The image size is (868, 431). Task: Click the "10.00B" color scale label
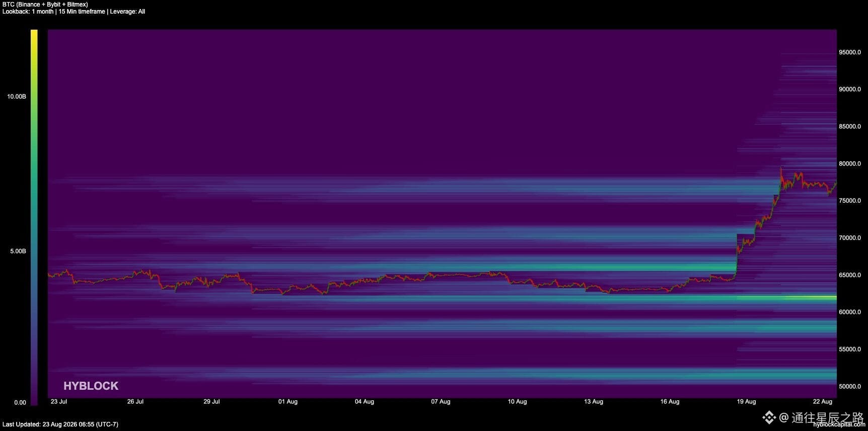(x=17, y=97)
